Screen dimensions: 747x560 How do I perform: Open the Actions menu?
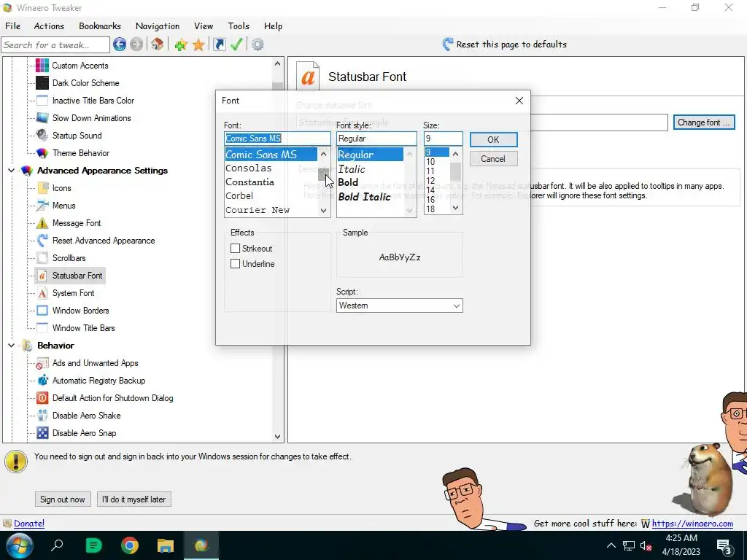[49, 26]
